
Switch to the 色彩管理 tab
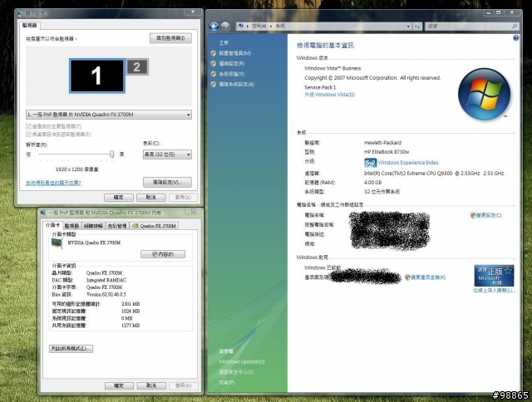point(117,226)
